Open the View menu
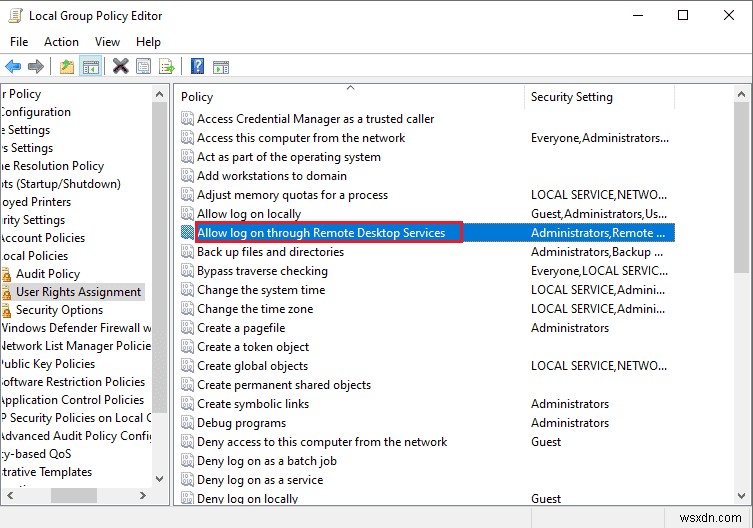 (x=107, y=42)
